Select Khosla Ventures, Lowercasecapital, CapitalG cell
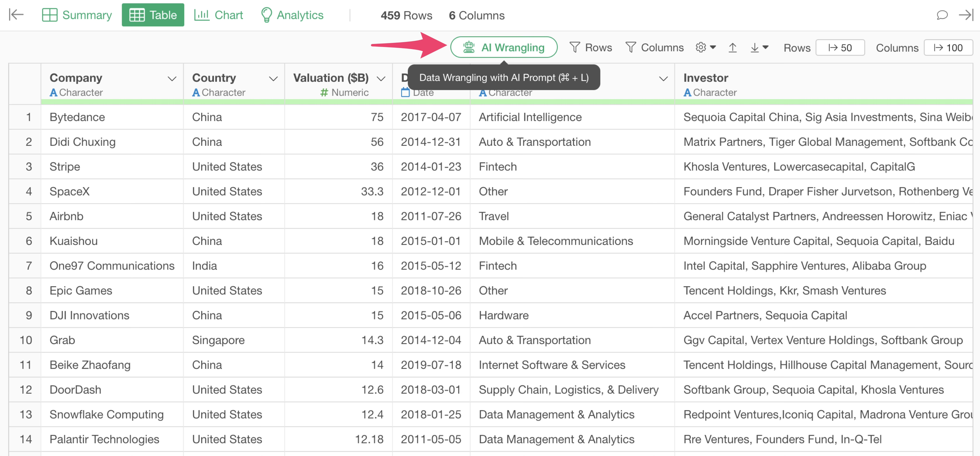This screenshot has height=456, width=980. pos(824,166)
